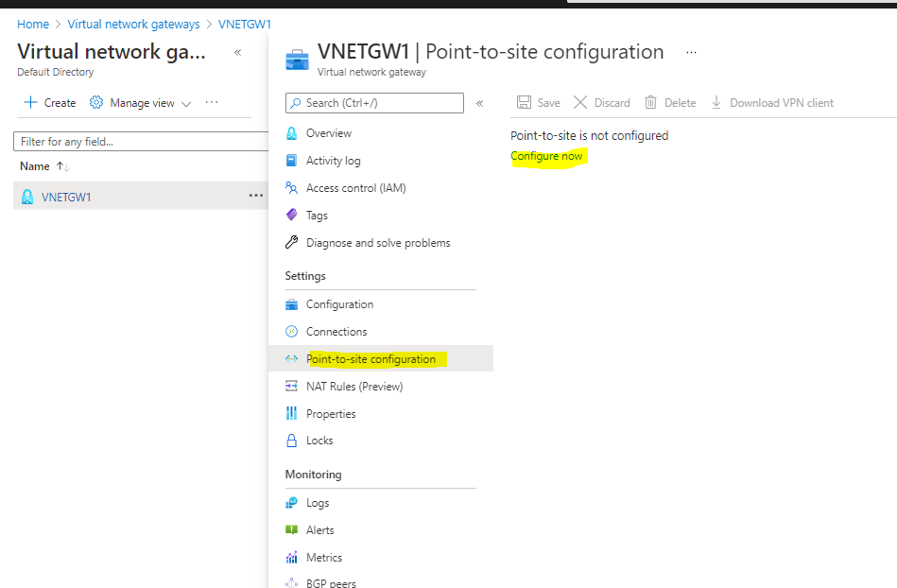Viewport: 897px width, 588px height.
Task: Select the Point-to-site configuration menu item
Action: [x=380, y=358]
